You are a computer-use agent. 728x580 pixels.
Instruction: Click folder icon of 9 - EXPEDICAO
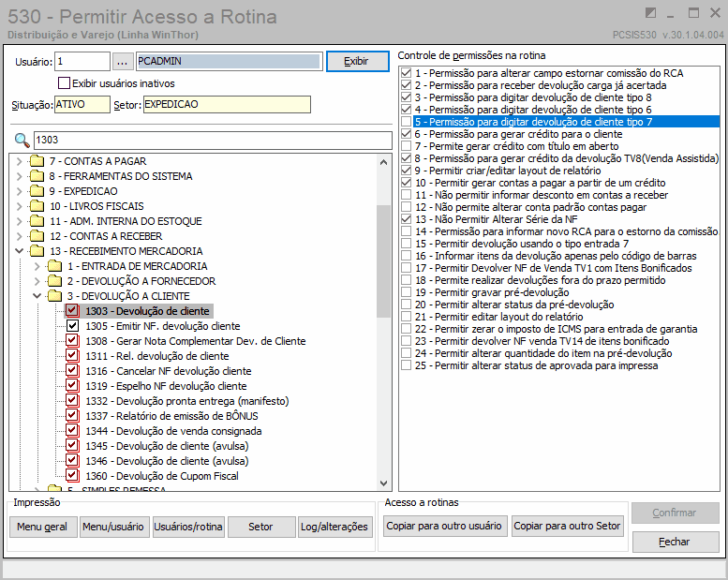coord(37,191)
